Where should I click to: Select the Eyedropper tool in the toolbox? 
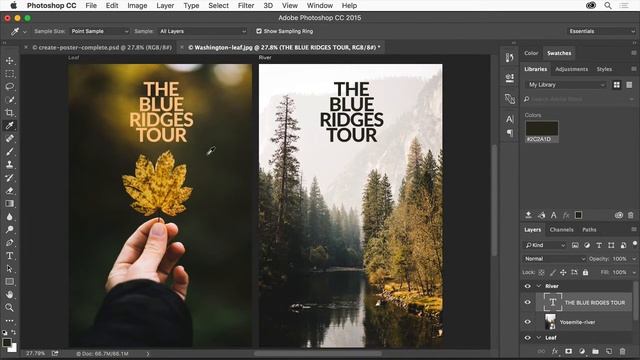(x=9, y=126)
